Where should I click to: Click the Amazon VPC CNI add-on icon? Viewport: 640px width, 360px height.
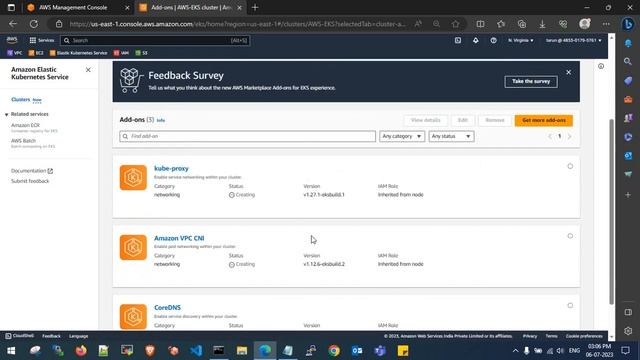[x=133, y=247]
